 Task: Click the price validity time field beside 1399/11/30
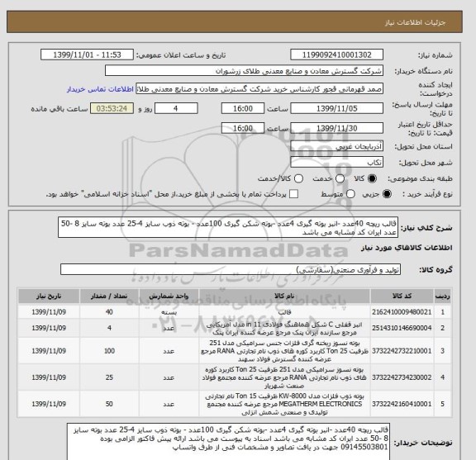(x=243, y=128)
